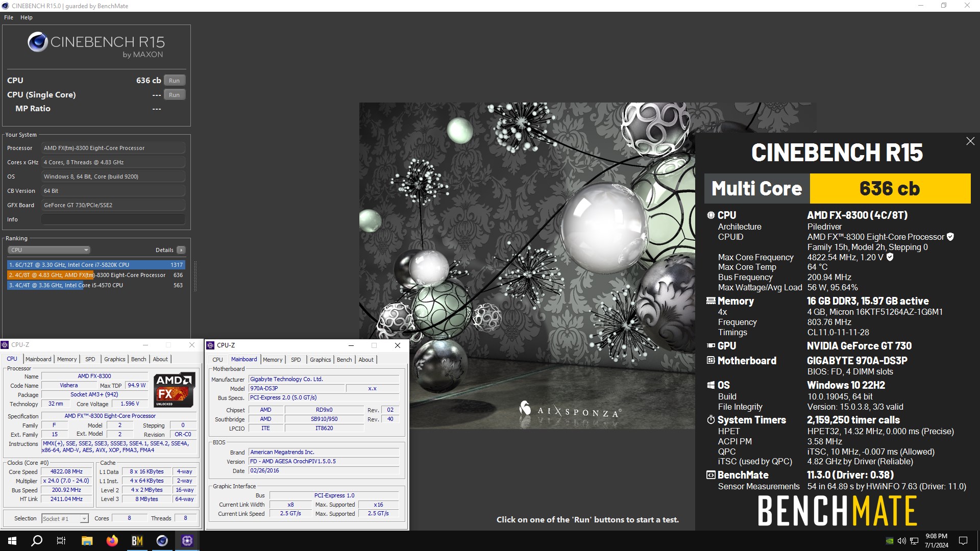The image size is (980, 551).
Task: Click right CPU-Z title bar icon
Action: (210, 345)
